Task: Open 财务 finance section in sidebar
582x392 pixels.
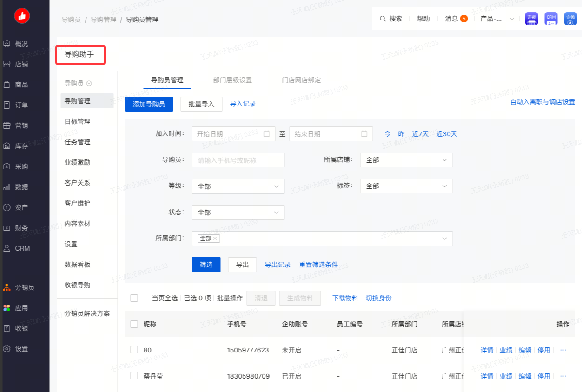Action: [16, 228]
